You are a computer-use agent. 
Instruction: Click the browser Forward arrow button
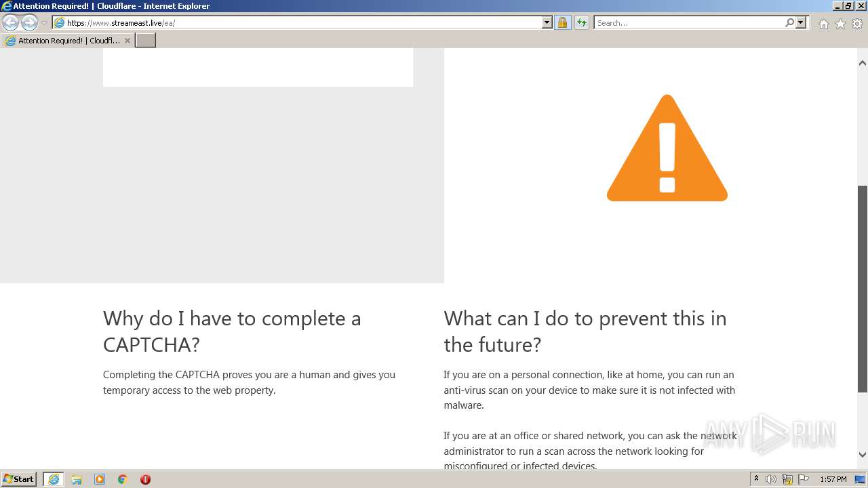point(29,23)
